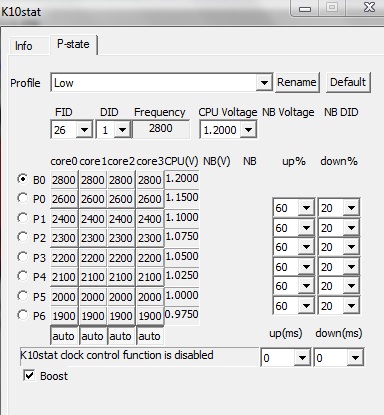Select the P6 radio button
Screen dimensions: 384x415
click(23, 315)
